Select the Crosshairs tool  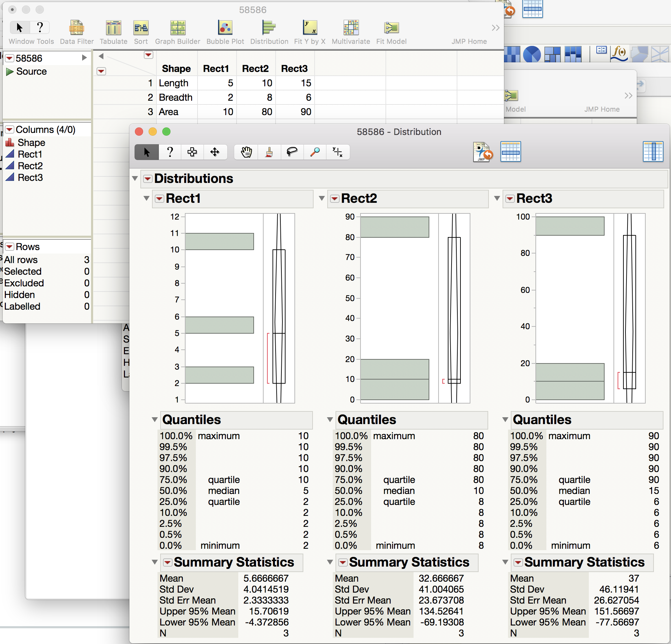coord(338,152)
